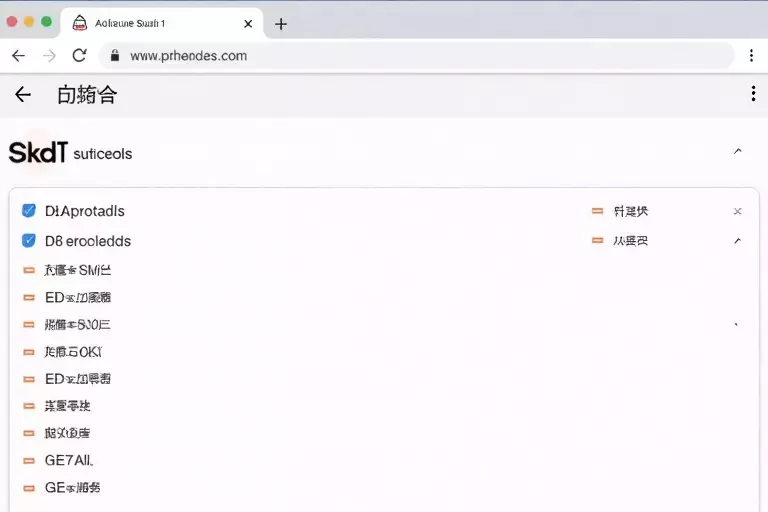Click the padlock icon in address bar
Screen dimensions: 768x512
pyautogui.click(x=115, y=55)
